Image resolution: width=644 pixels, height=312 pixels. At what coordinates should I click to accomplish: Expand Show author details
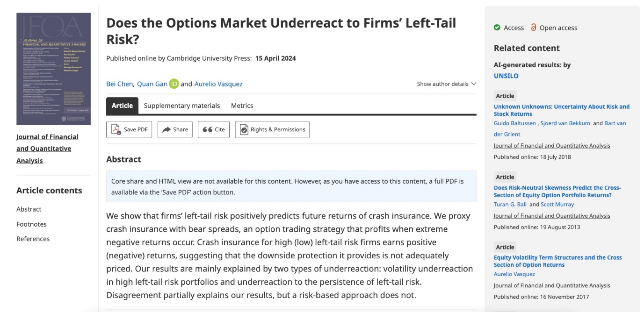[446, 84]
